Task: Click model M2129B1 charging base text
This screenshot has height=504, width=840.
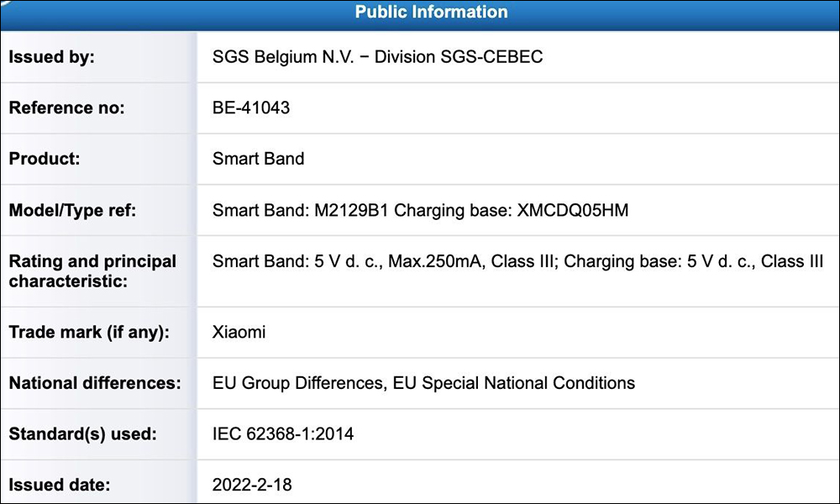Action: coord(421,210)
